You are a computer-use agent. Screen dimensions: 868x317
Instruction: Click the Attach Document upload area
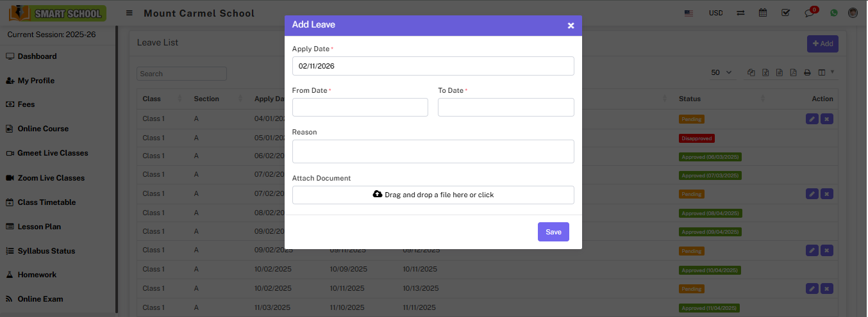433,195
